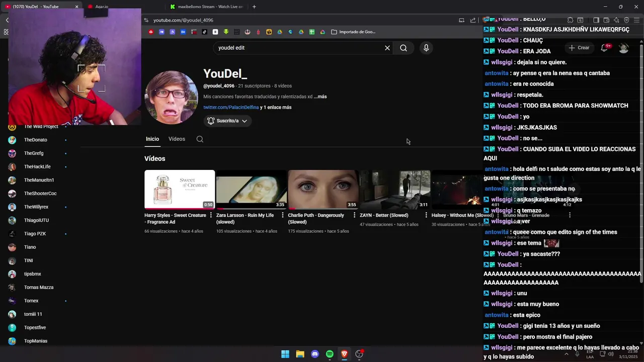This screenshot has width=644, height=362.
Task: Open ZAYN Better video options menu
Action: coord(426,215)
